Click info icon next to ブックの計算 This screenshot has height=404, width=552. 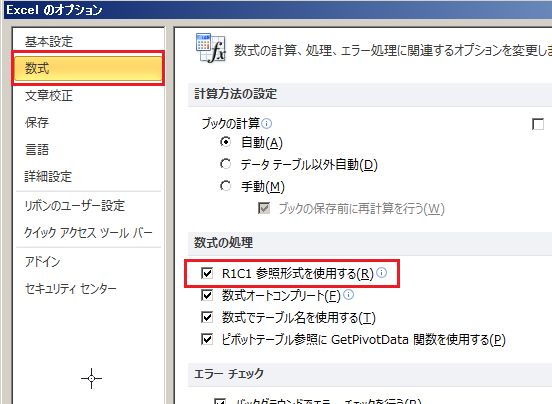[x=267, y=124]
